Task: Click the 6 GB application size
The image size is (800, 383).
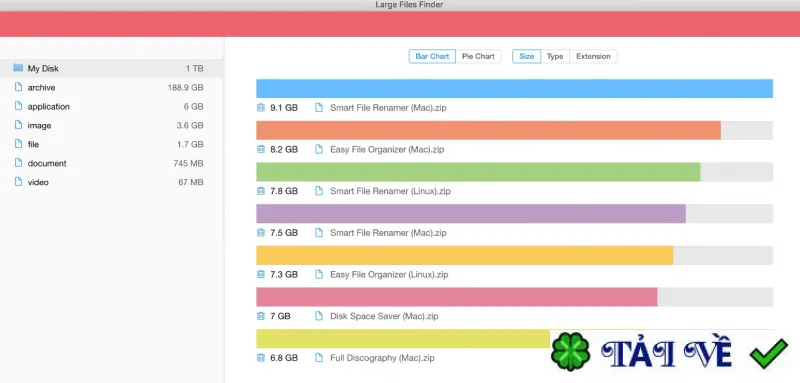Action: 193,107
